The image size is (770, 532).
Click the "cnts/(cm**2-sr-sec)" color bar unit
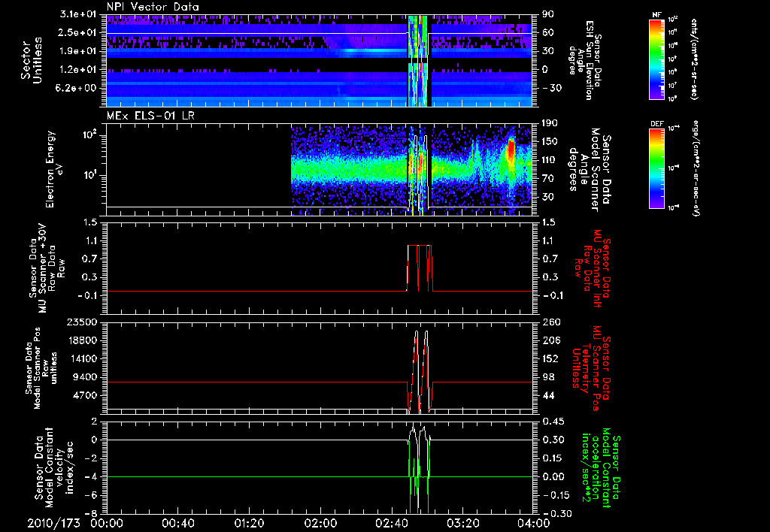[x=694, y=59]
